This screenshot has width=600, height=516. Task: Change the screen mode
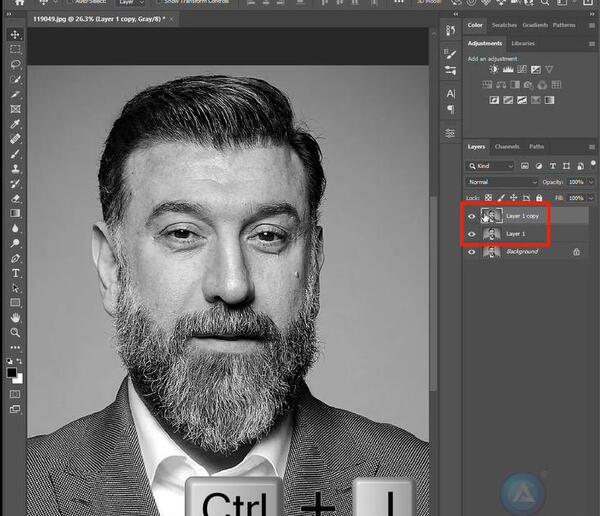pos(15,409)
